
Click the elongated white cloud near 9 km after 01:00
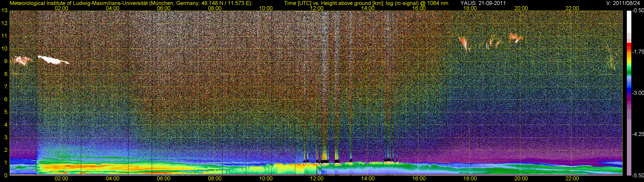click(x=53, y=60)
